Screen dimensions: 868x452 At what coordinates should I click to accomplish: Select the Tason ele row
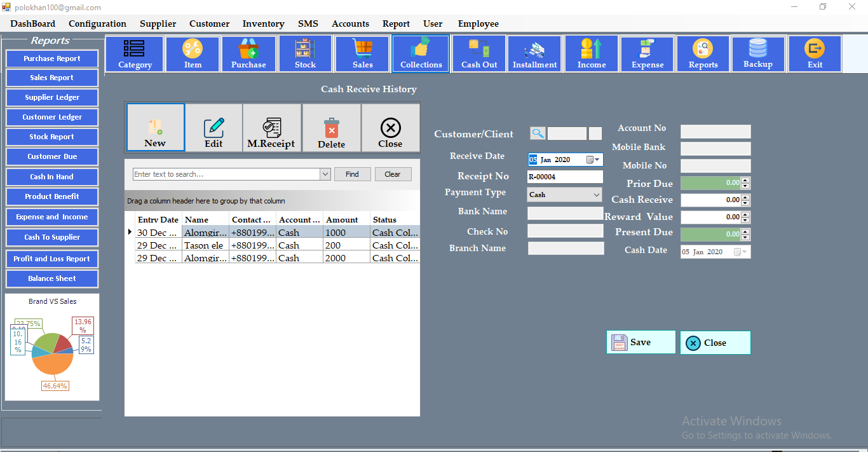coord(205,245)
